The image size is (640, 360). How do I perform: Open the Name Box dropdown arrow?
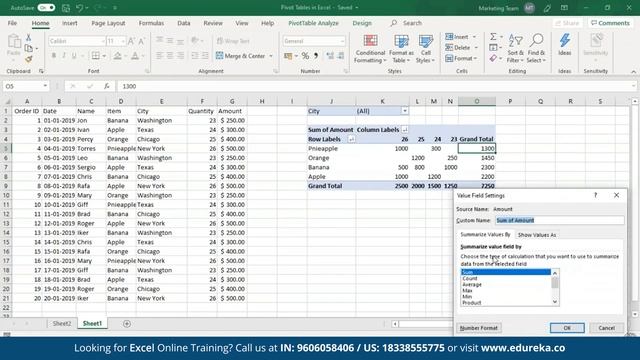tap(45, 86)
